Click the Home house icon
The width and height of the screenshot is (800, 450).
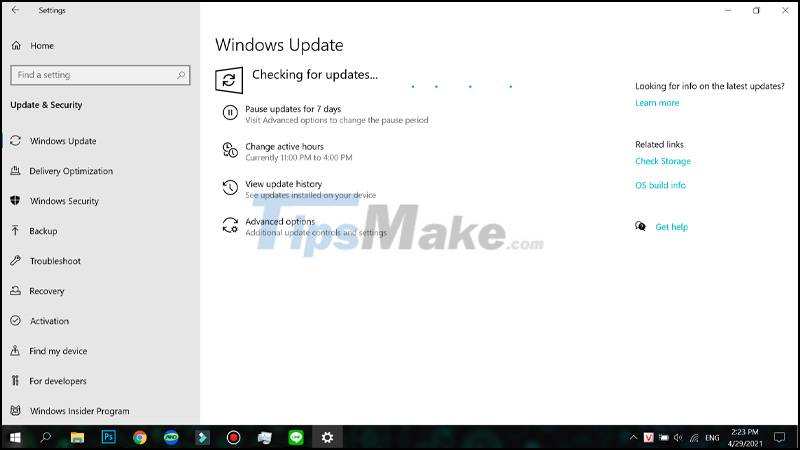16,45
